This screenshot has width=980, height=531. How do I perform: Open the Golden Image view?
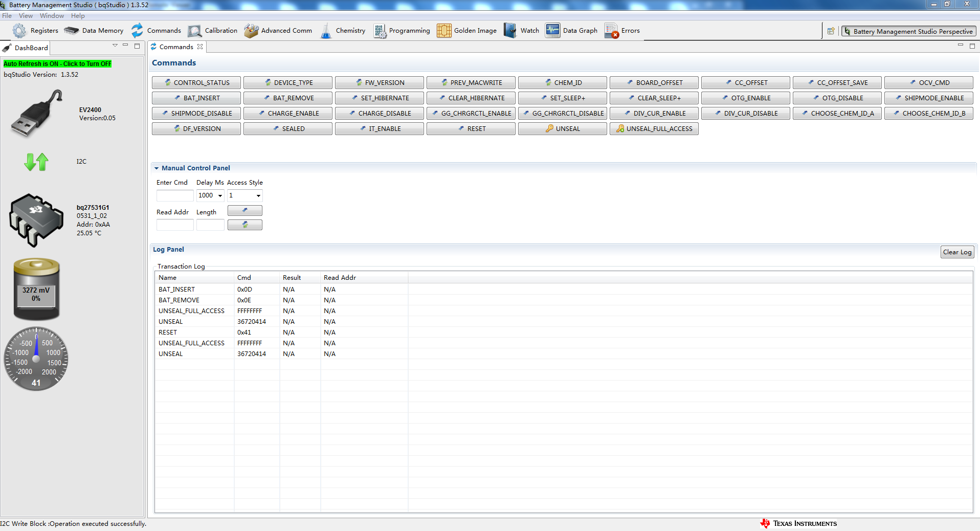click(466, 31)
